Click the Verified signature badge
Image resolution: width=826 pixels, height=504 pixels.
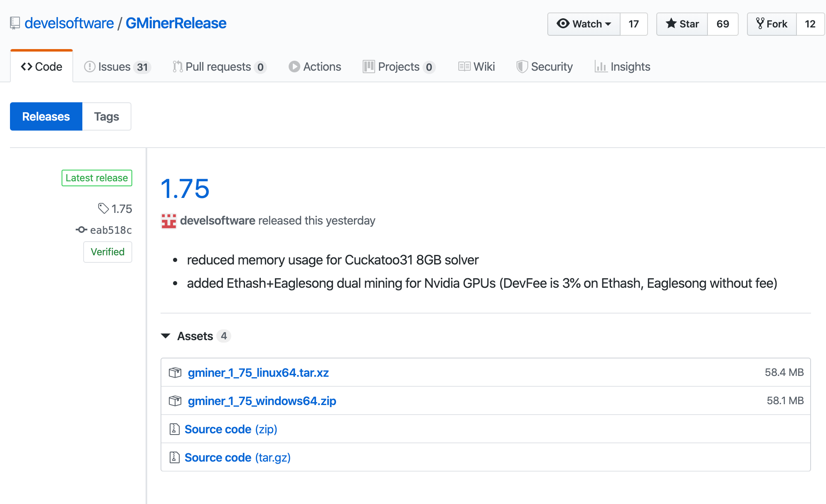[108, 252]
